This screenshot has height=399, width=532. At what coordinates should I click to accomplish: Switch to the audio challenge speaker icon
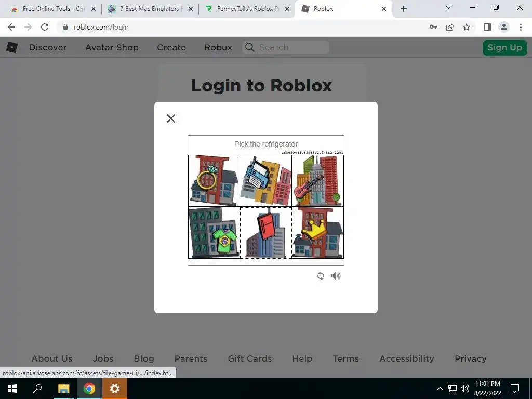(x=336, y=276)
